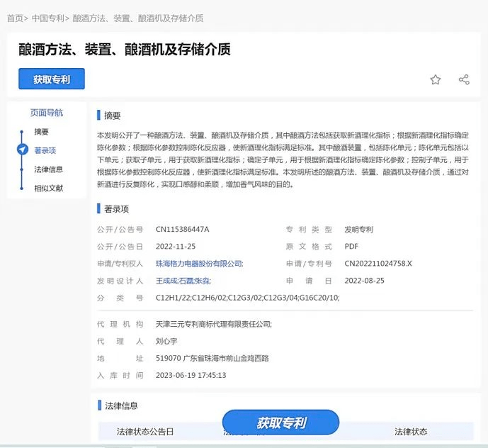Open inventor link 王成成
488x448 pixels.
pos(166,281)
